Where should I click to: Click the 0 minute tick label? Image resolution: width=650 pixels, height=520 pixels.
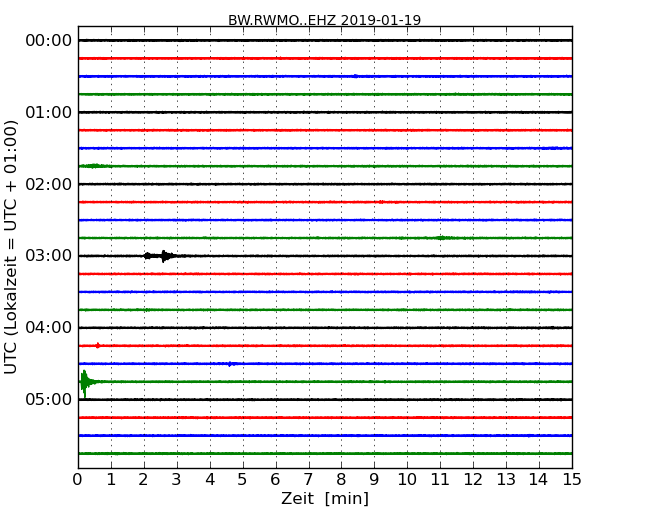tap(78, 479)
